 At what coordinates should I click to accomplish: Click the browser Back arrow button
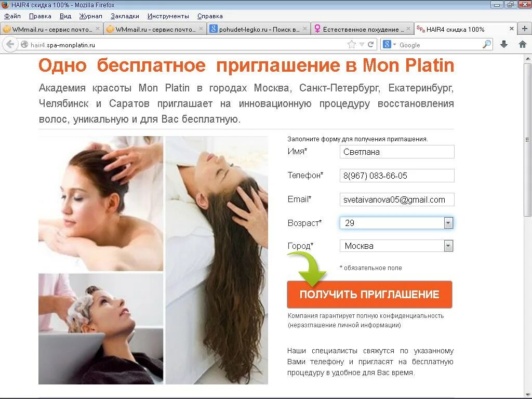coord(10,45)
